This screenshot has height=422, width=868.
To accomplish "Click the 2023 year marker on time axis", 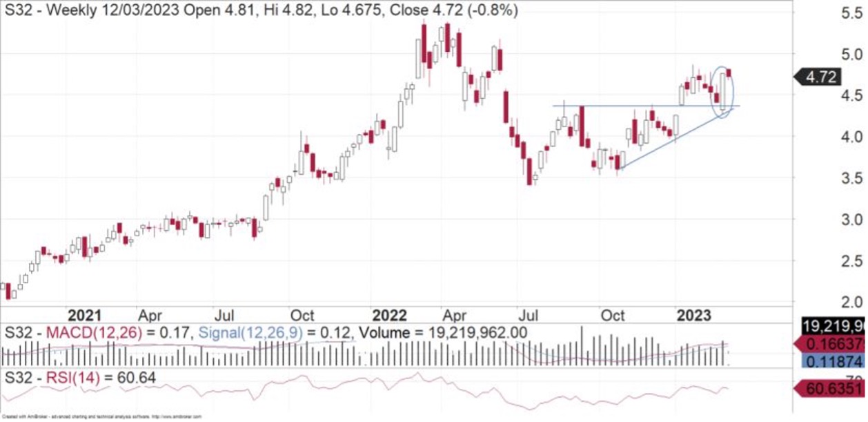I will [693, 315].
